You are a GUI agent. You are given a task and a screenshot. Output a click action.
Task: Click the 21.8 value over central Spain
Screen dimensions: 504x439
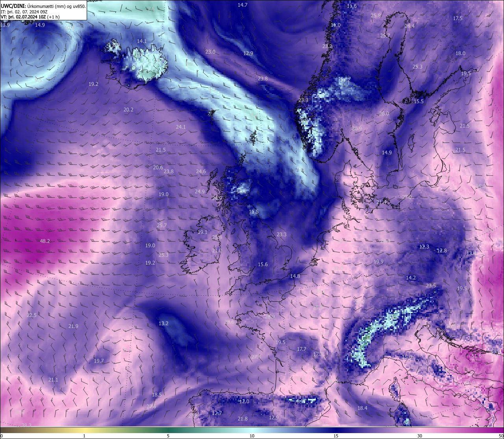click(x=243, y=419)
